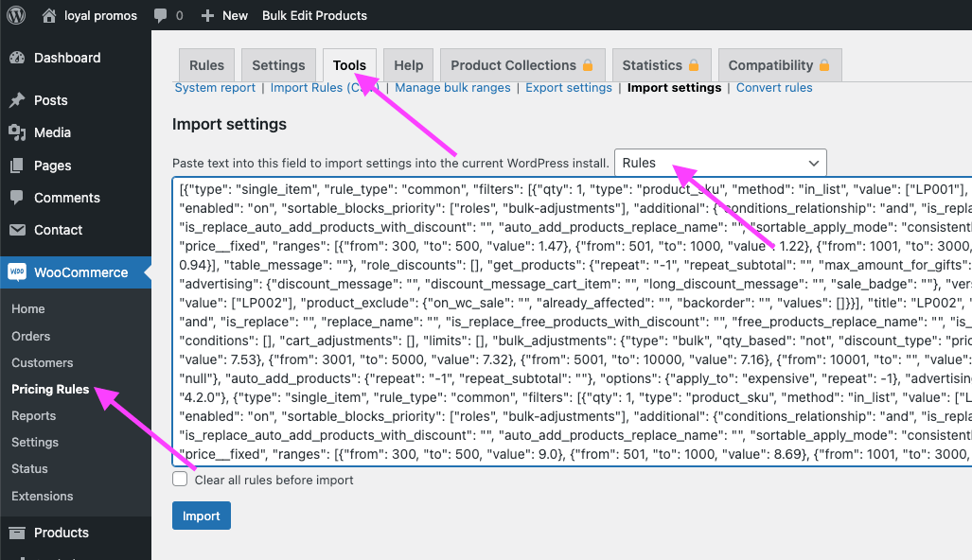The width and height of the screenshot is (972, 560).
Task: Open the Products menu item
Action: [62, 533]
